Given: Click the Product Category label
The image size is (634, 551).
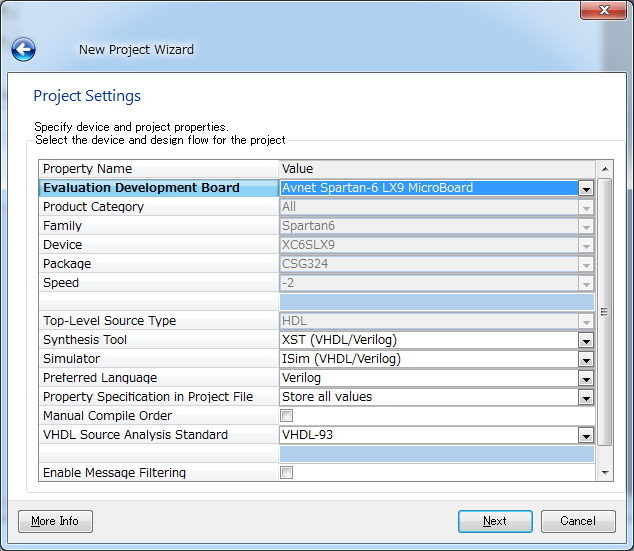Looking at the screenshot, I should 93,207.
